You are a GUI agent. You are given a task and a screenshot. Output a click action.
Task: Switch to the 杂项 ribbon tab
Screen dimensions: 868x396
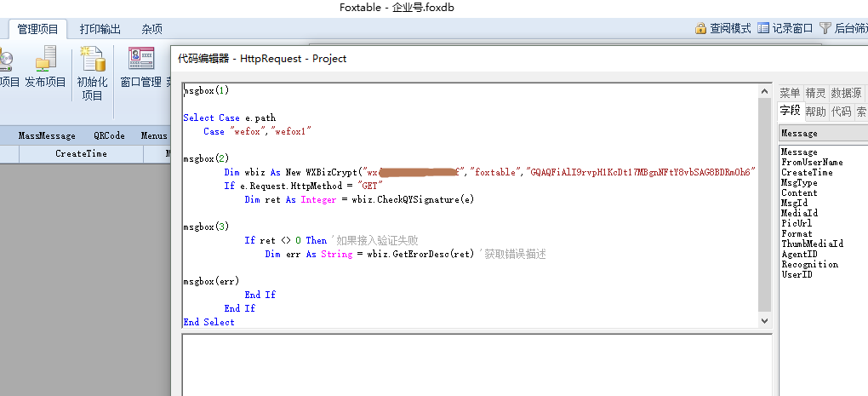click(x=152, y=29)
